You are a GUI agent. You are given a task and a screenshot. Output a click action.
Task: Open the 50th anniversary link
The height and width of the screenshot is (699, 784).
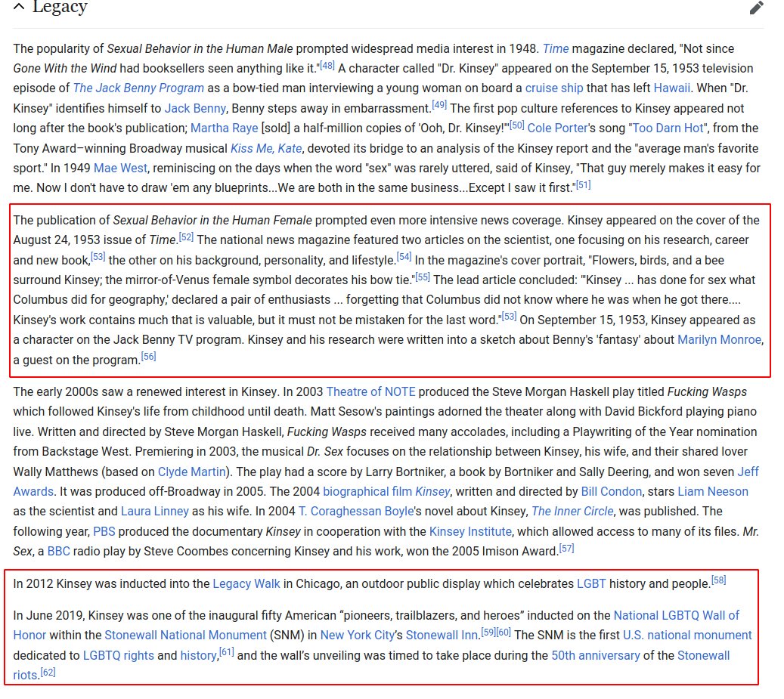pyautogui.click(x=596, y=655)
